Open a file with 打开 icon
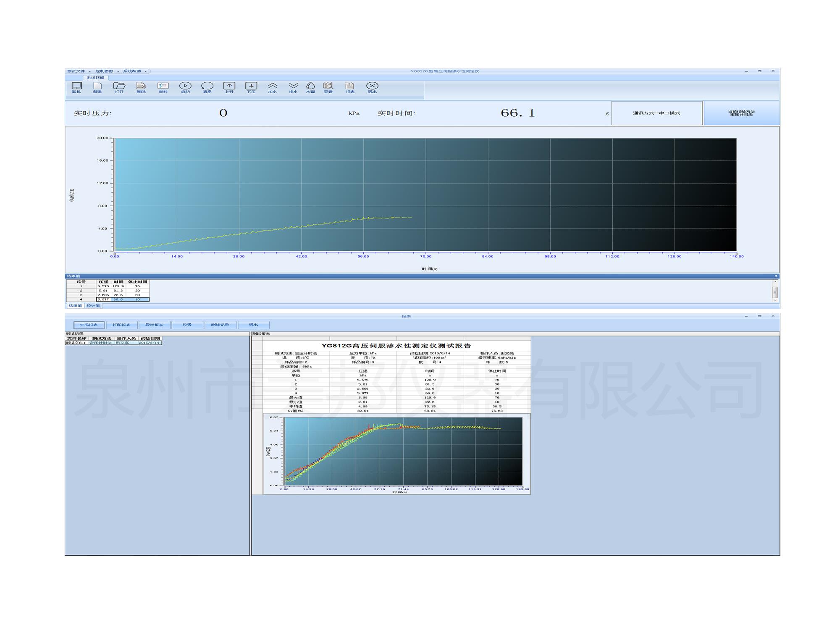This screenshot has height=630, width=840. pyautogui.click(x=119, y=87)
